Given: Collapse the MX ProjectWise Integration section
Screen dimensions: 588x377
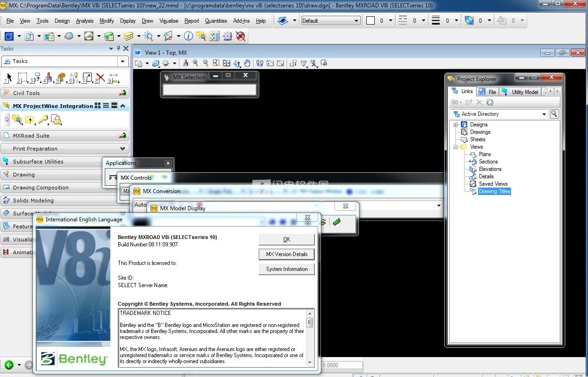Looking at the screenshot, I should [123, 106].
